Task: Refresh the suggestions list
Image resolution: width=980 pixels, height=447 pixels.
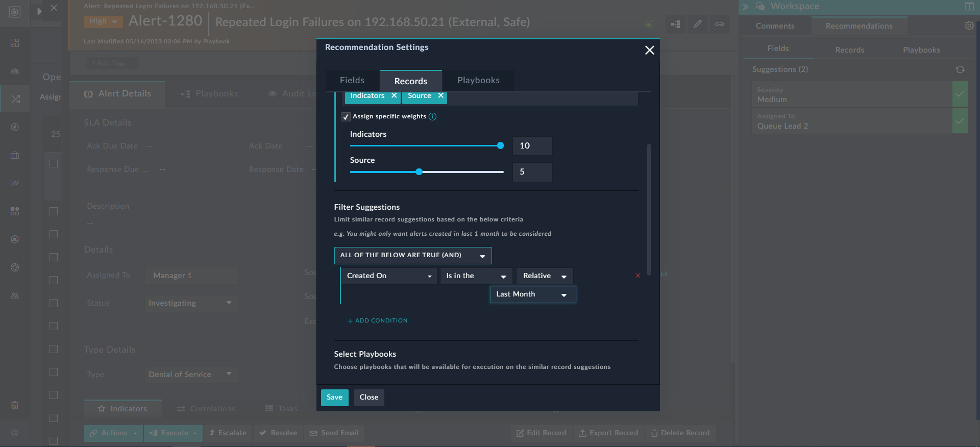Action: 960,69
